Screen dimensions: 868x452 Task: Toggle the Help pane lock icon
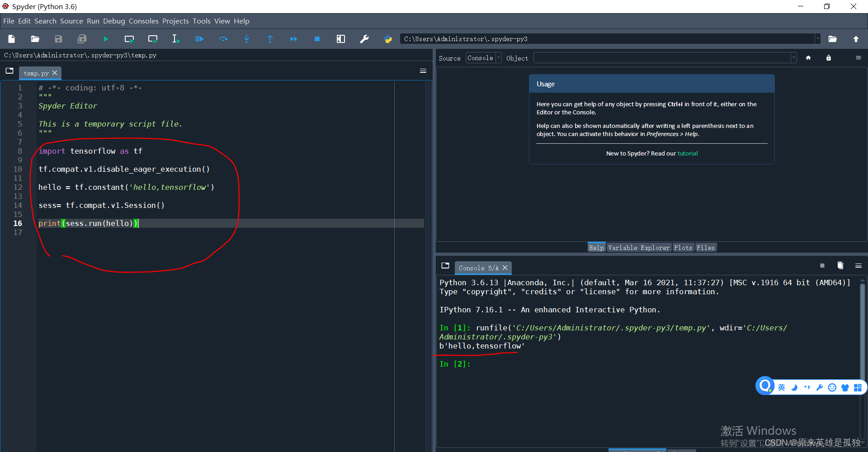point(829,58)
